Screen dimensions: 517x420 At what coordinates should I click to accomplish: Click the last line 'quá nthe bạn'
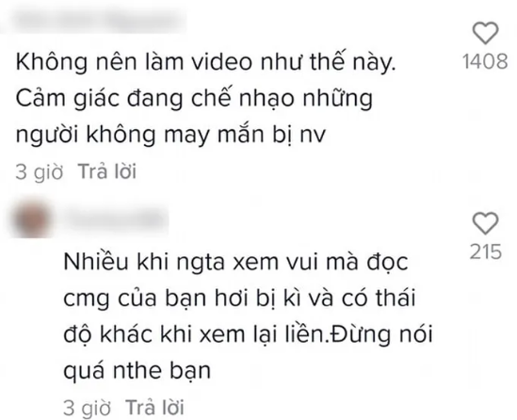pos(137,371)
